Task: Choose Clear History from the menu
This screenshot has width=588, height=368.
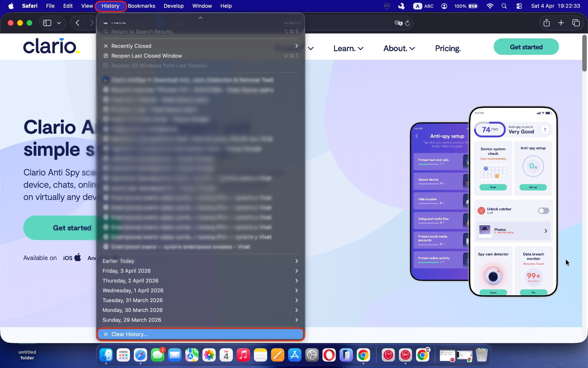Action: (129, 334)
